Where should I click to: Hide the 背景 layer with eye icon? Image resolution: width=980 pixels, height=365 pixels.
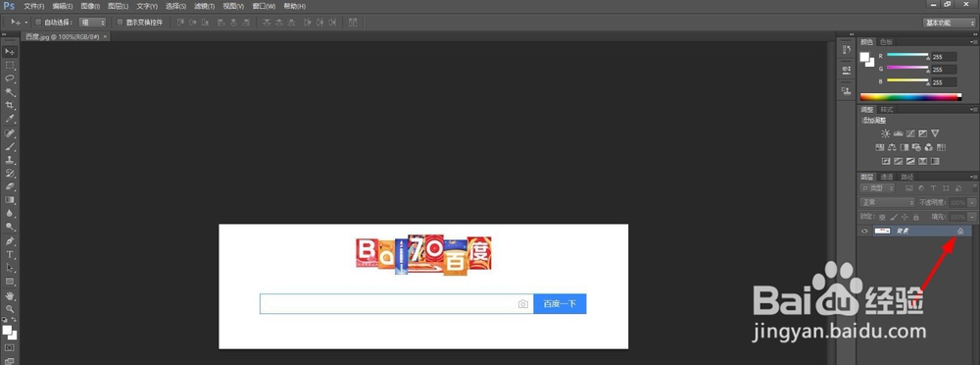click(864, 231)
